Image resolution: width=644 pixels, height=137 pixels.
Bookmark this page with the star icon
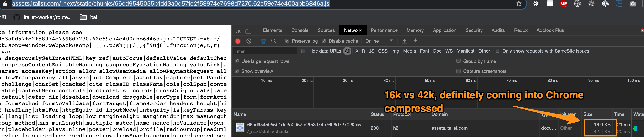(519, 3)
